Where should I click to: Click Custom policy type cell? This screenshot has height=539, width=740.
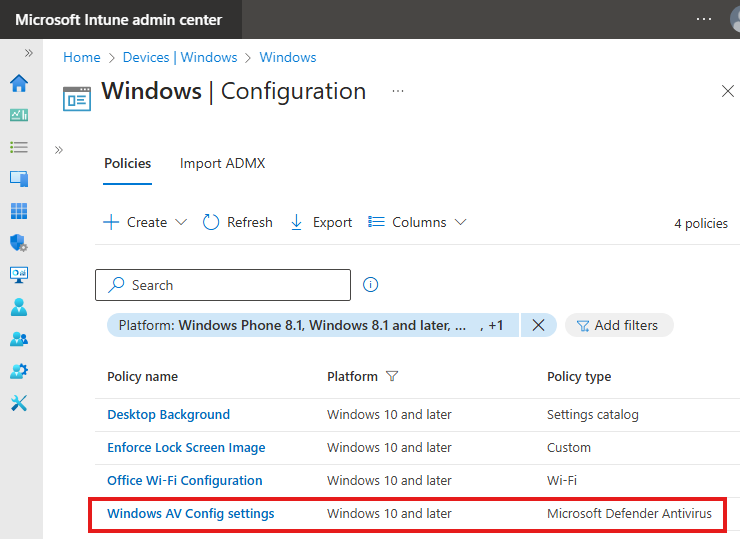[569, 447]
